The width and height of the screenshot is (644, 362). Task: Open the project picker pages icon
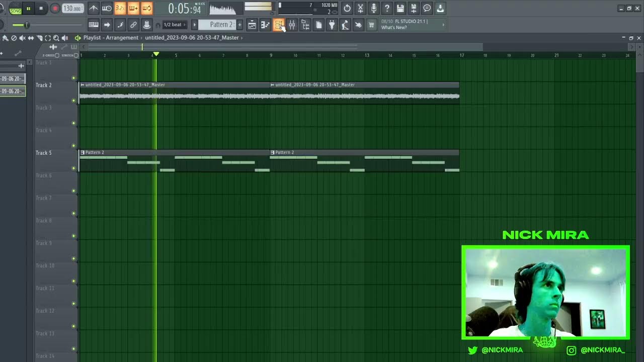coord(318,25)
